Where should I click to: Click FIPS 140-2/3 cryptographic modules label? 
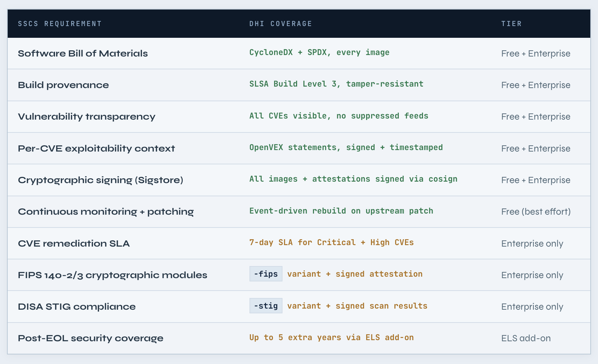pos(113,275)
